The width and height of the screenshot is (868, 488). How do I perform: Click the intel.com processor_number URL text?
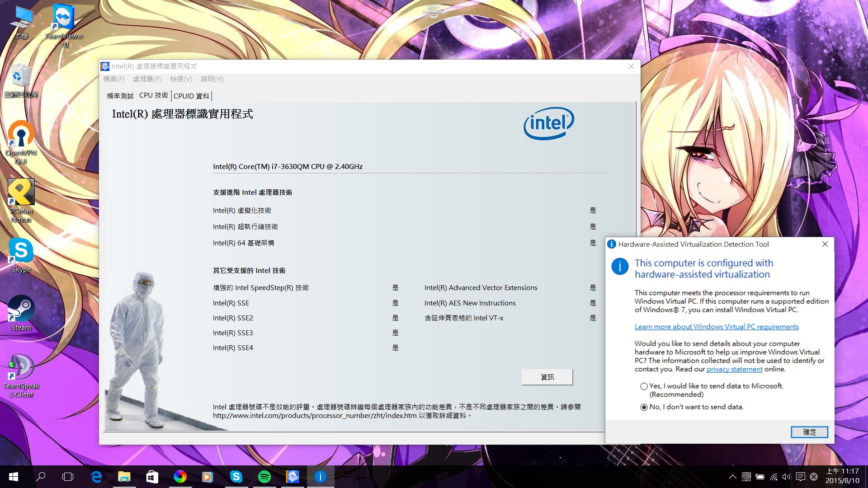click(315, 416)
